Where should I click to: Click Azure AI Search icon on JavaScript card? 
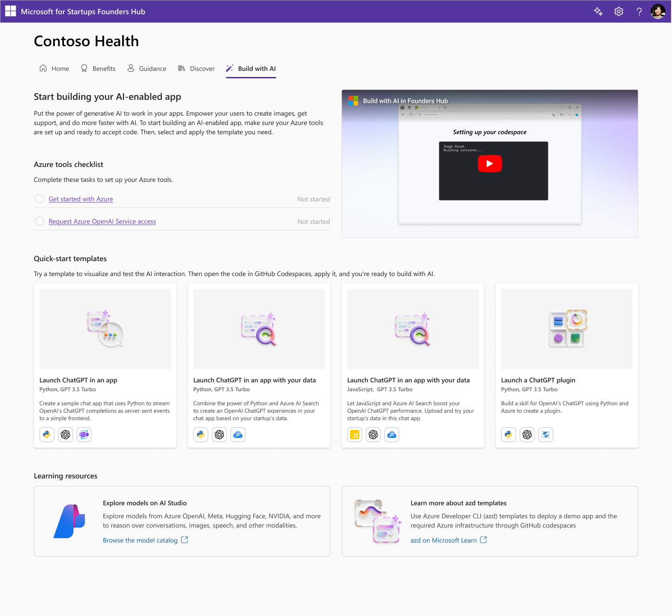click(392, 435)
